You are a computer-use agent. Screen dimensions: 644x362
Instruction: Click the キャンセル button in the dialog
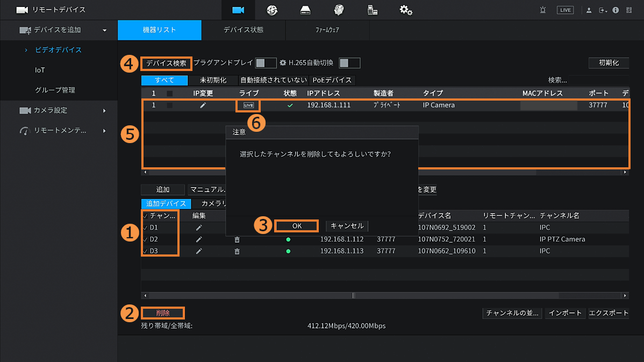coord(347,226)
